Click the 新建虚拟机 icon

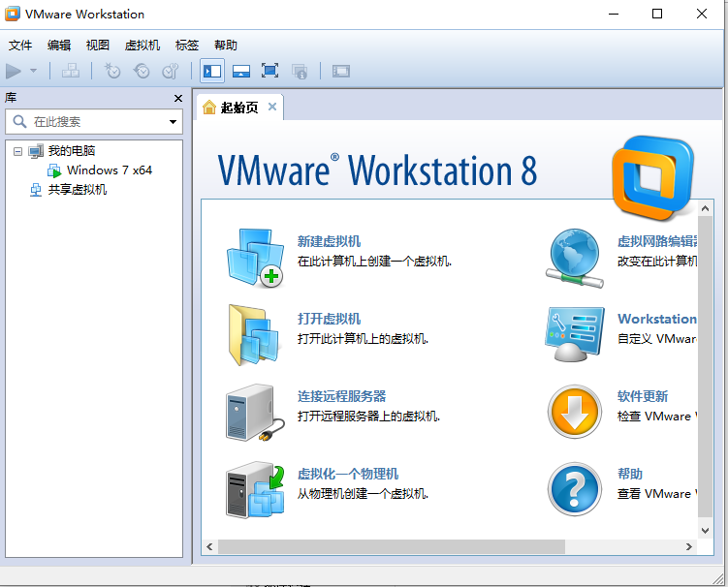[x=255, y=258]
